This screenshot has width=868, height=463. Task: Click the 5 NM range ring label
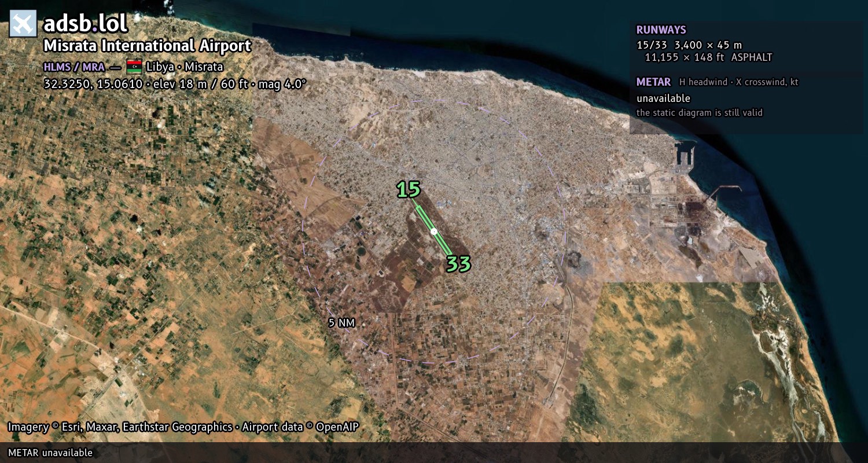[x=341, y=323]
